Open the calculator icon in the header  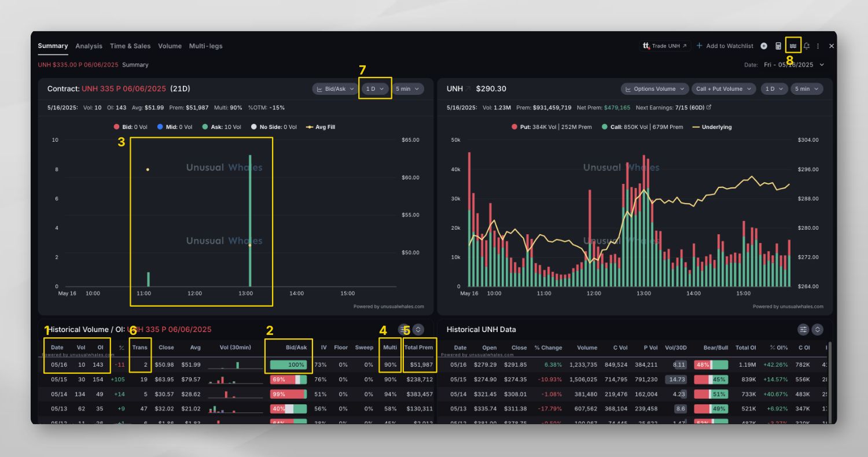tap(778, 46)
